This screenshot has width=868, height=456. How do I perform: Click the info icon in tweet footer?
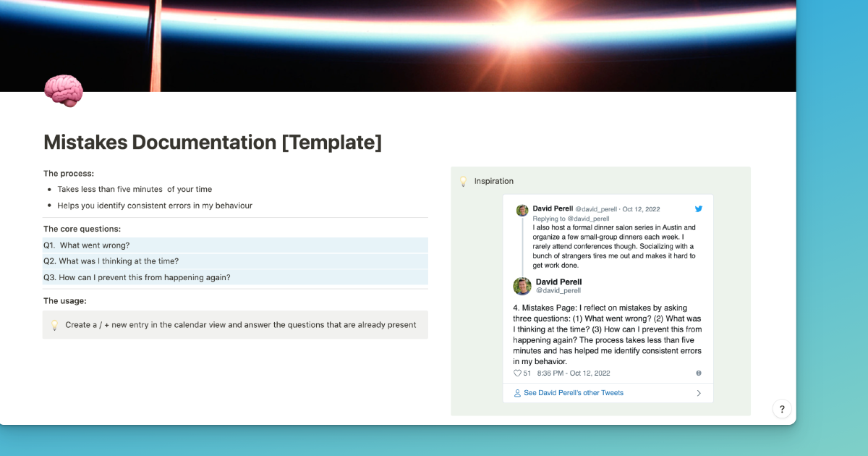(698, 373)
